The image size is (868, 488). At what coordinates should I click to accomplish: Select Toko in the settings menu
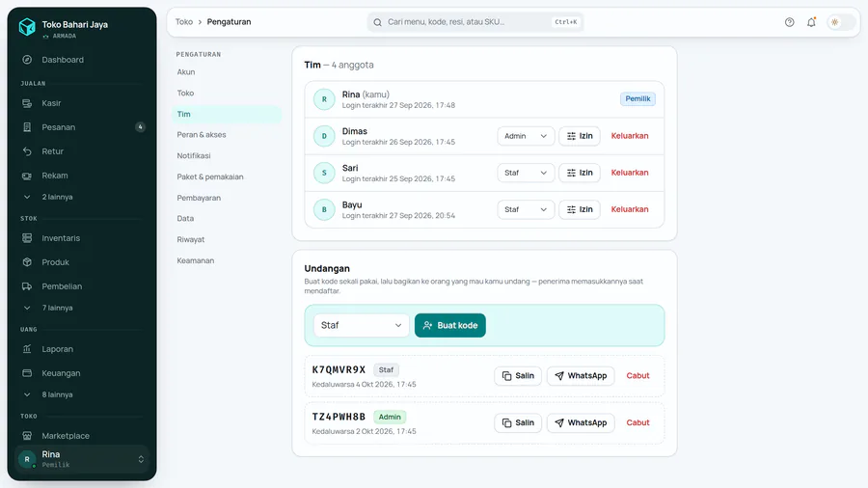(227, 93)
